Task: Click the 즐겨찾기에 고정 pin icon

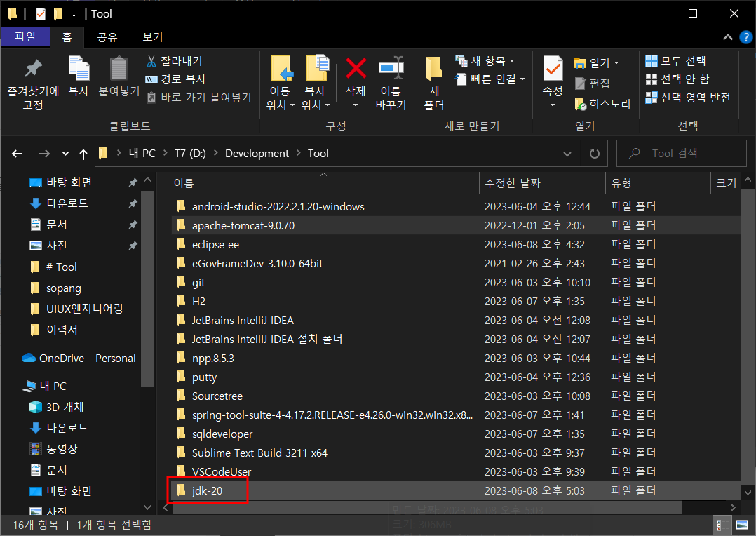Action: click(33, 68)
